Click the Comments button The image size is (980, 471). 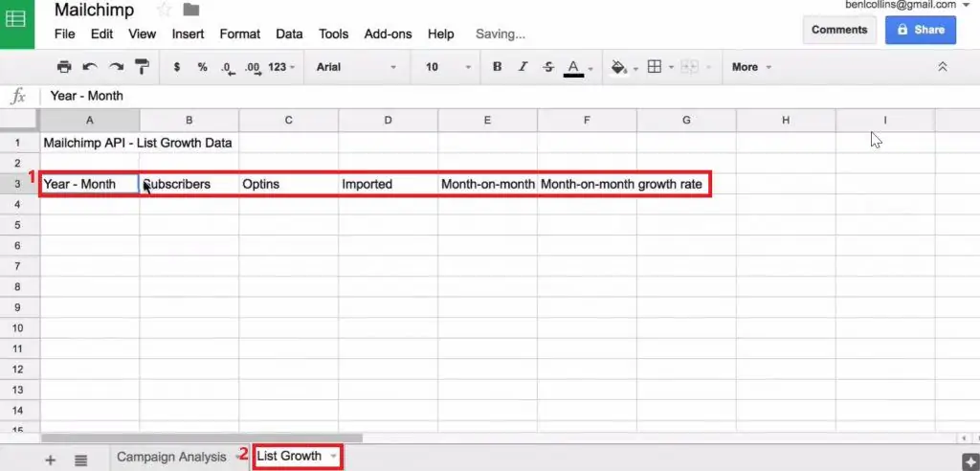click(839, 30)
